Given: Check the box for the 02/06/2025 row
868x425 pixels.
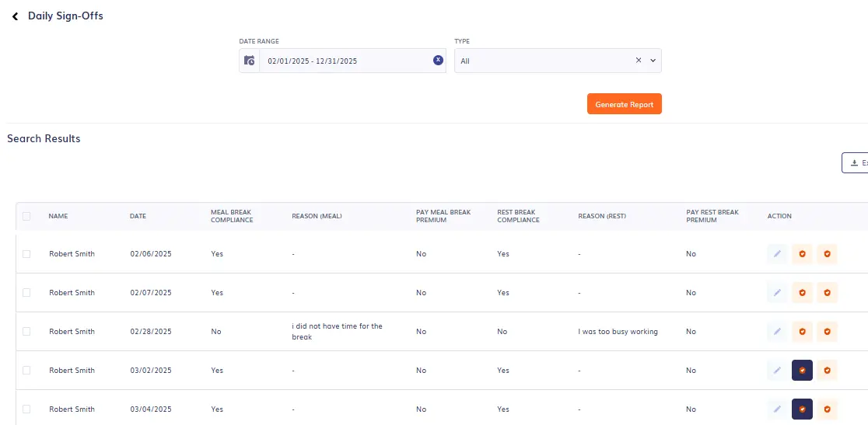Looking at the screenshot, I should [x=26, y=254].
